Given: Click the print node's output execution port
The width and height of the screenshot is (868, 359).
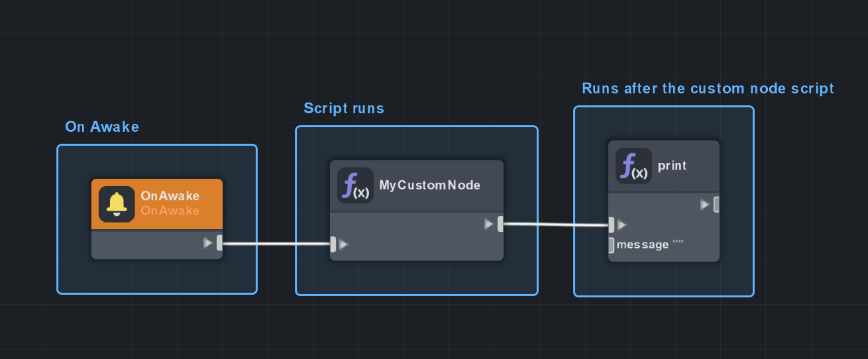Looking at the screenshot, I should click(716, 205).
